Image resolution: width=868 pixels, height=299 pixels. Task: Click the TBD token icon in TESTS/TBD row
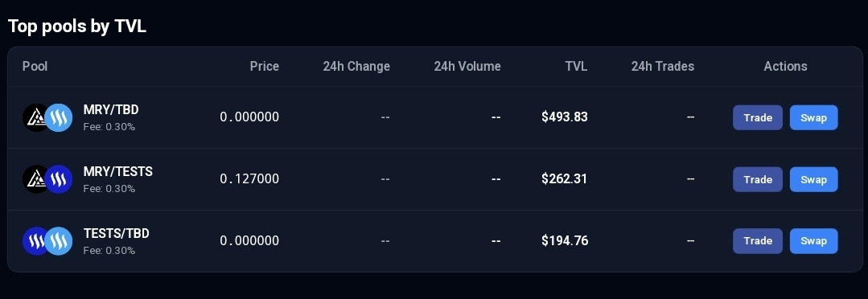pos(59,241)
